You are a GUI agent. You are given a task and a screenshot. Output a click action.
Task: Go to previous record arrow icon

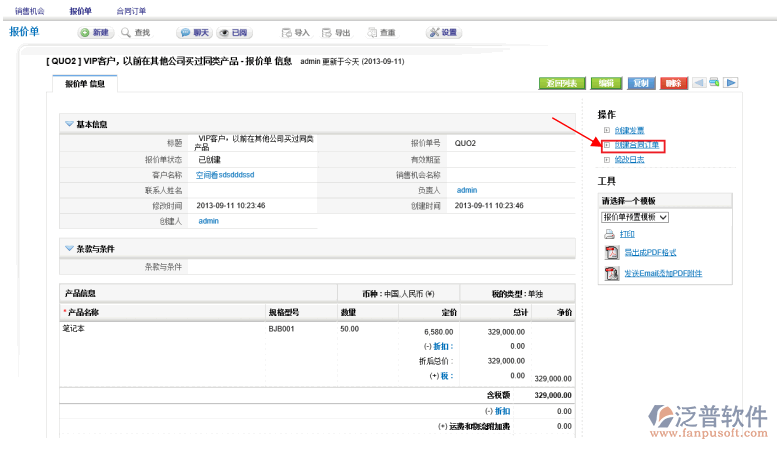pyautogui.click(x=700, y=83)
